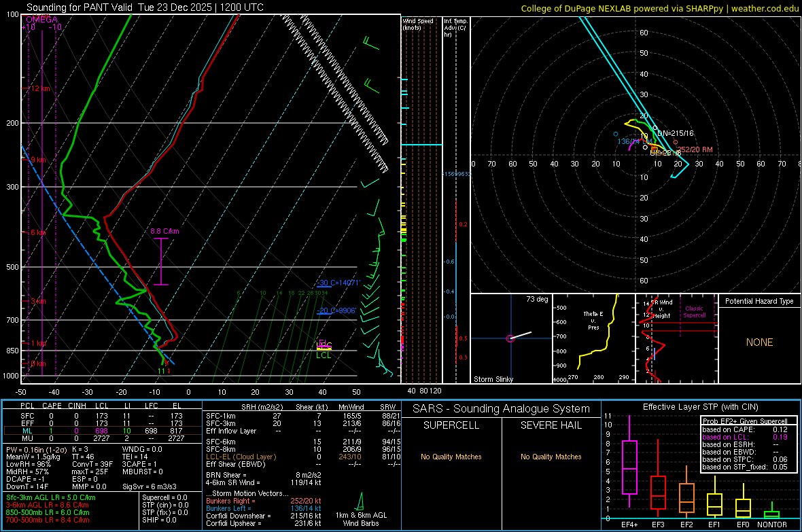This screenshot has height=532, width=802.
Task: Click the "-30 C=14071'" level label
Action: (x=338, y=283)
